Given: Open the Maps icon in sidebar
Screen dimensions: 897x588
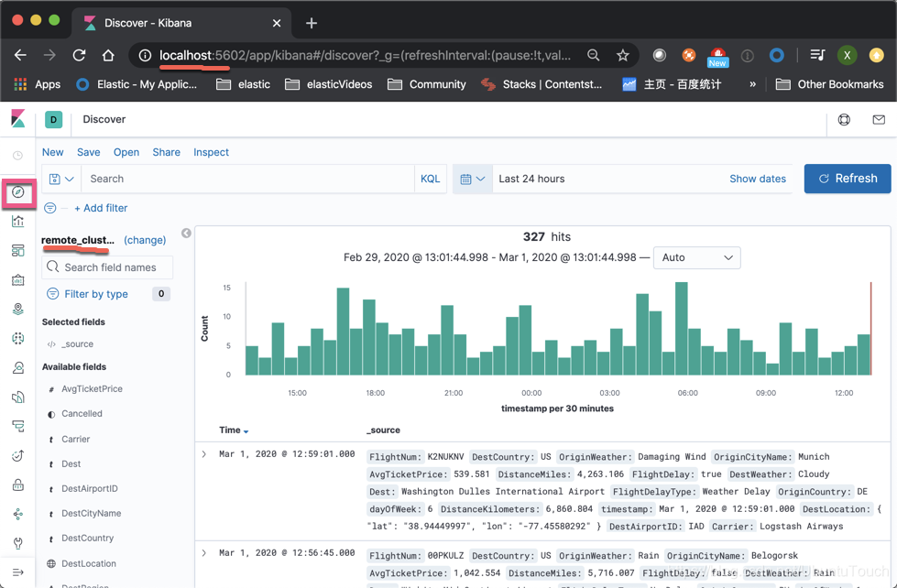Looking at the screenshot, I should pyautogui.click(x=18, y=309).
